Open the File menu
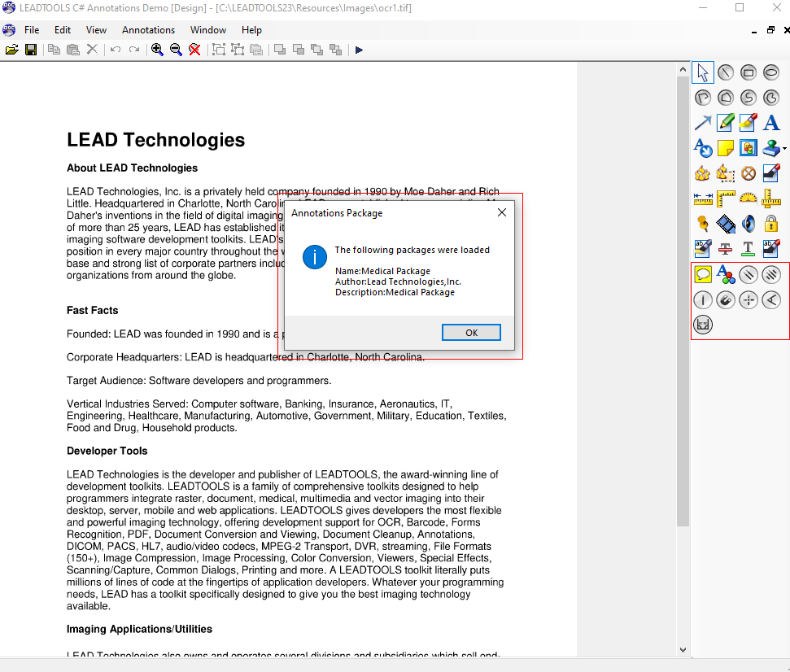 tap(32, 30)
